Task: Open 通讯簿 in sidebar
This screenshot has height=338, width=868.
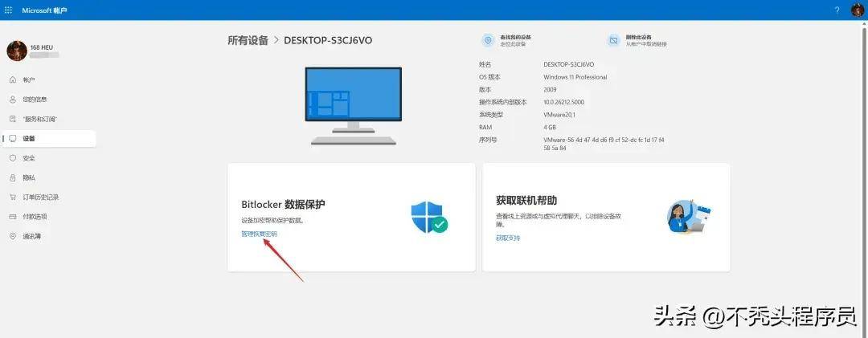Action: [x=32, y=236]
